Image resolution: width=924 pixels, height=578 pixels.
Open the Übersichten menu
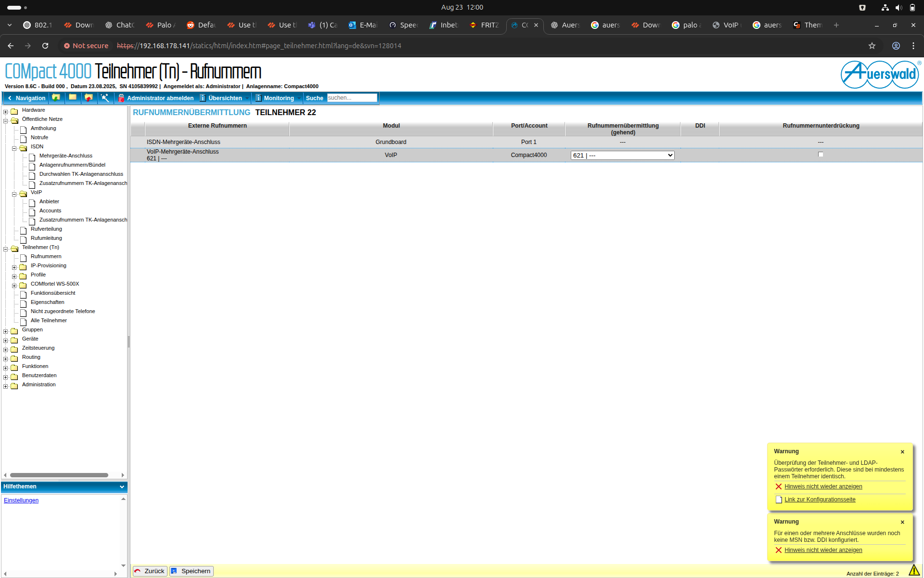225,98
